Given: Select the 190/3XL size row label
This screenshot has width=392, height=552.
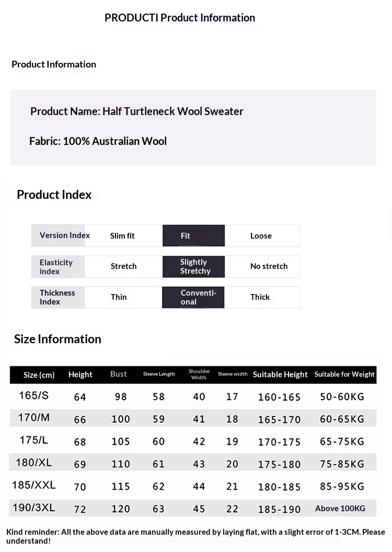Looking at the screenshot, I should tap(33, 508).
